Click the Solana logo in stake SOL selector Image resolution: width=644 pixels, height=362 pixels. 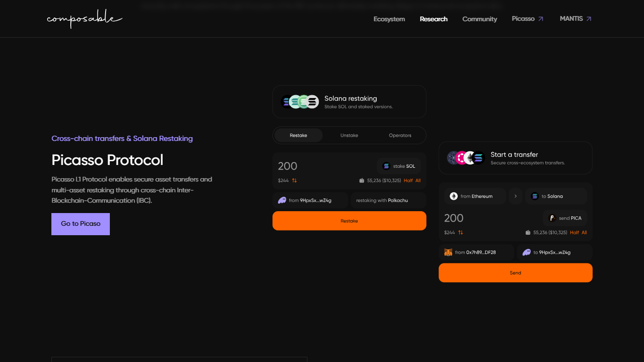387,166
